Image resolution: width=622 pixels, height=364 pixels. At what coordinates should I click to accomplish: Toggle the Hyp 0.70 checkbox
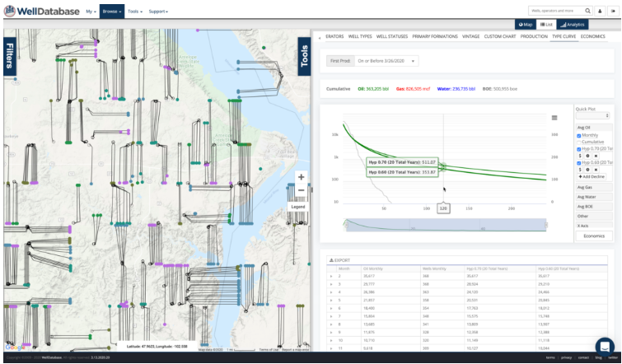point(579,149)
